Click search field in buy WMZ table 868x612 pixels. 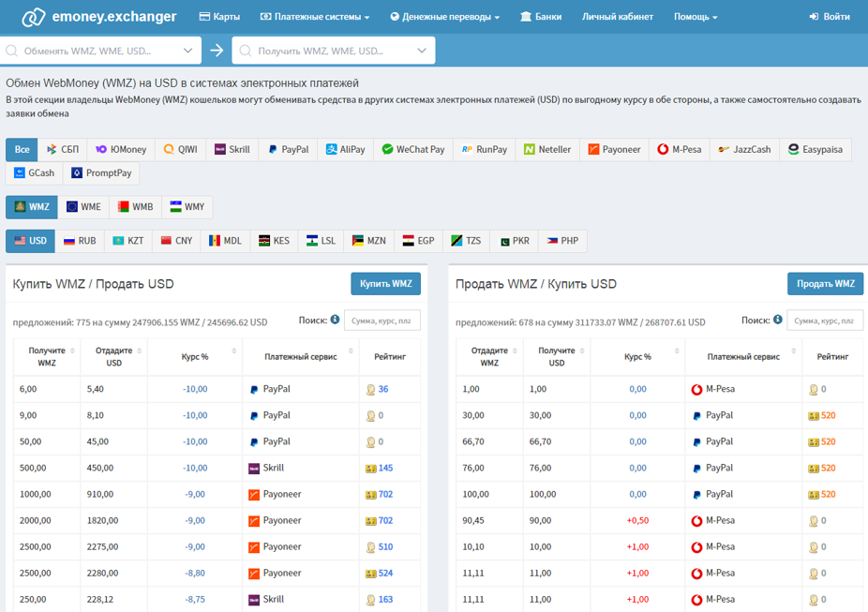[x=382, y=321]
